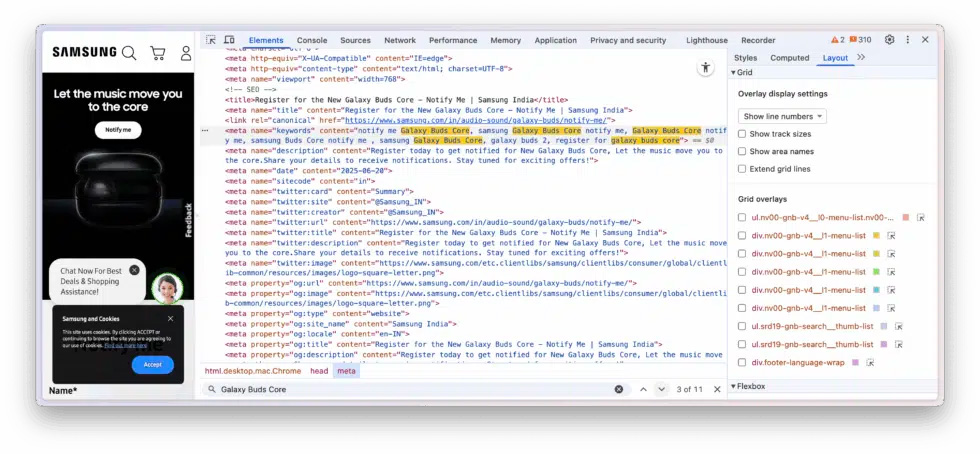Select the meta name="date" line
The height and width of the screenshot is (454, 980).
pos(309,171)
